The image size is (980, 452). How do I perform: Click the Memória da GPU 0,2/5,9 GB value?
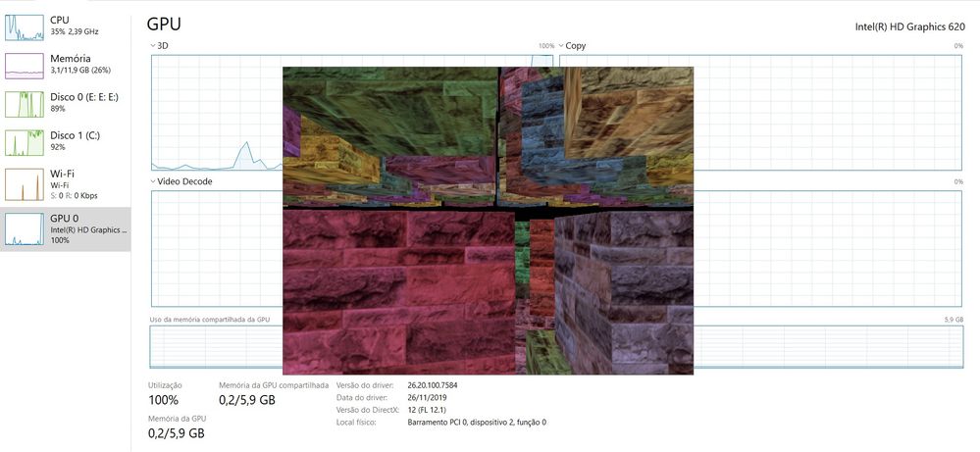coord(177,432)
